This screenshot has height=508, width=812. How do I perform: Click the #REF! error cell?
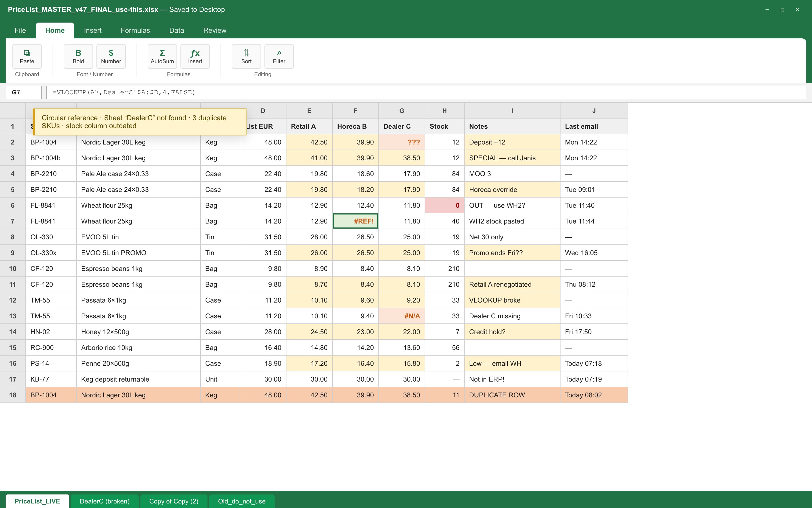coord(355,221)
